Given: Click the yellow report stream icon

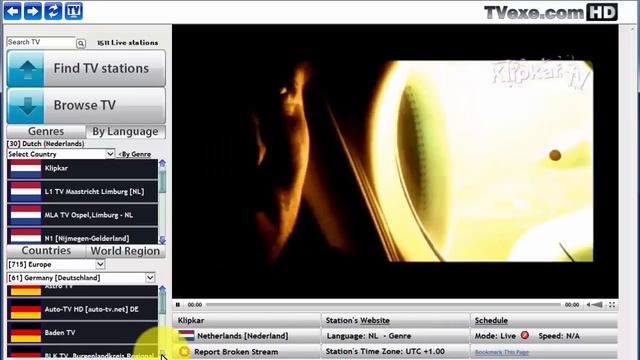Looking at the screenshot, I should tap(184, 351).
